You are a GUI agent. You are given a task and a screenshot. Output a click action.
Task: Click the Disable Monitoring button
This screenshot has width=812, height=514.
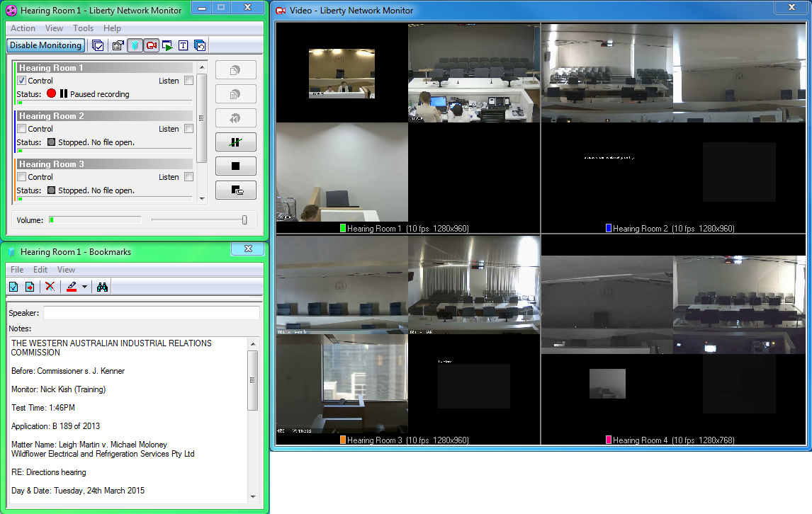pos(45,45)
